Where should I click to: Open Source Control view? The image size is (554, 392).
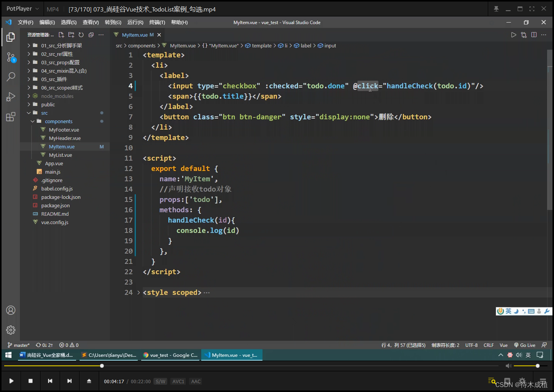[x=11, y=58]
